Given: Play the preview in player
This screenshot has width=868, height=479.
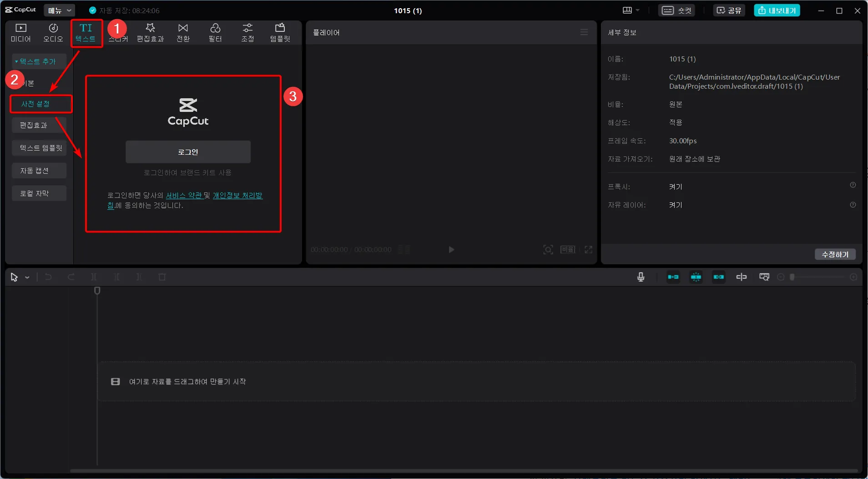Looking at the screenshot, I should (x=451, y=249).
